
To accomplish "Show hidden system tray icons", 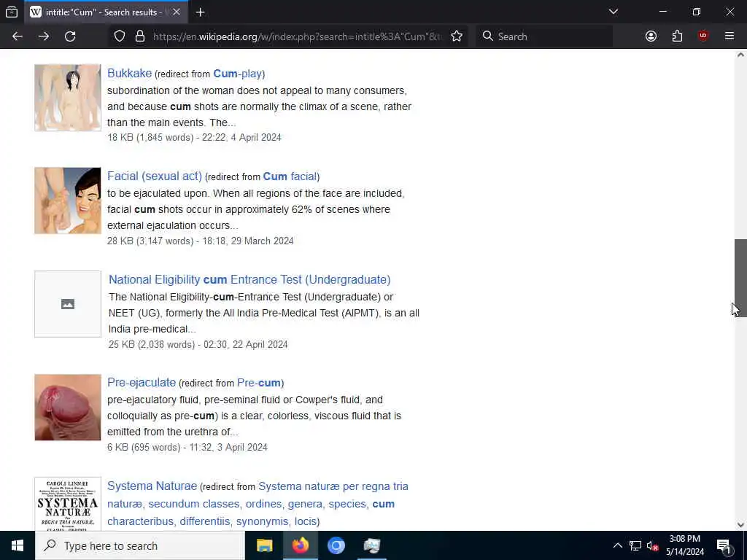I will (x=617, y=545).
